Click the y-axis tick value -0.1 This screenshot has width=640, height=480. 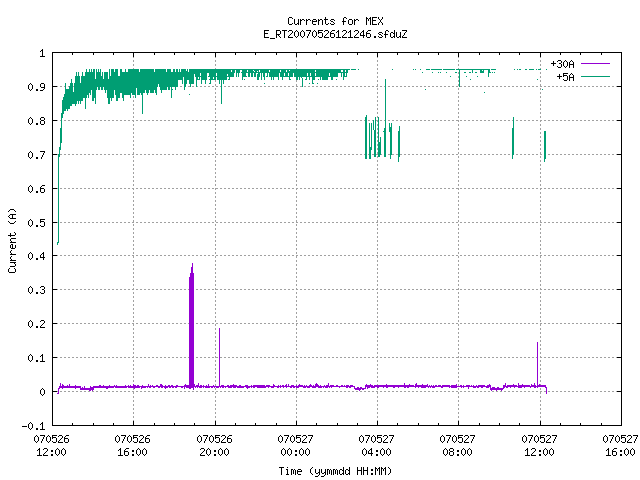33,426
